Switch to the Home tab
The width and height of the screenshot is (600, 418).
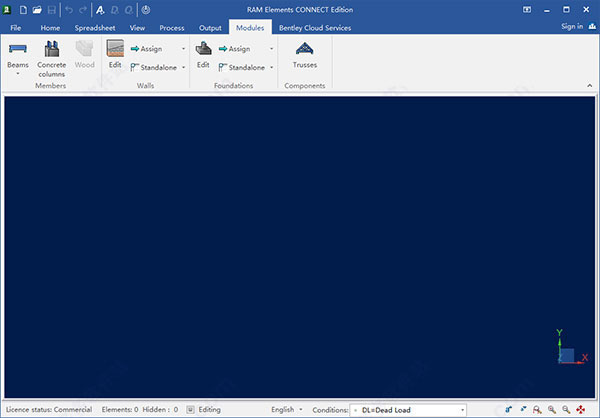click(50, 28)
